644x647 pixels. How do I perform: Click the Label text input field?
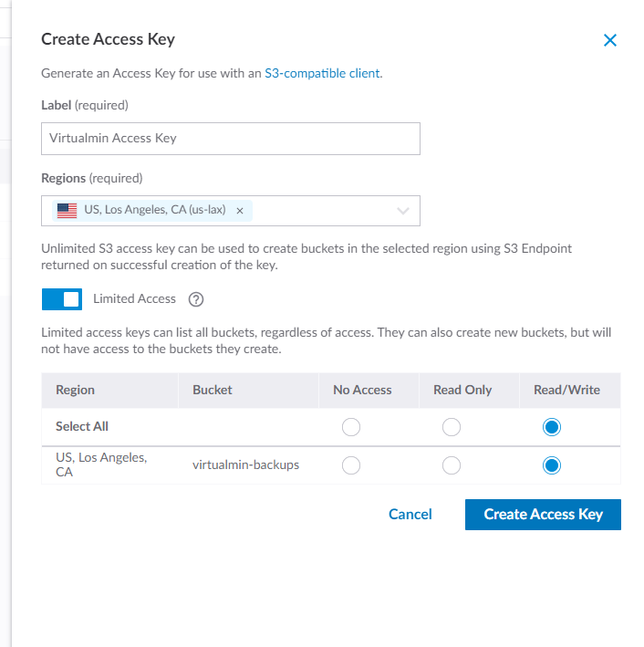coord(231,139)
